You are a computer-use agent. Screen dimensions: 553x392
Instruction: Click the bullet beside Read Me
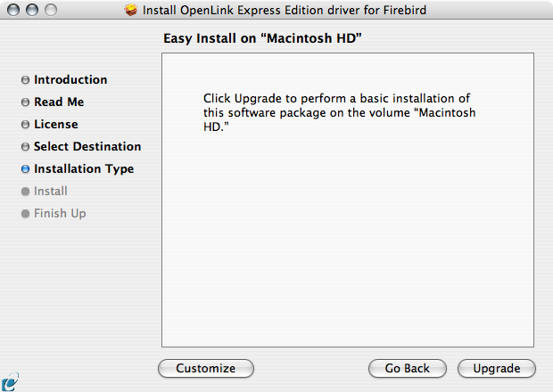point(25,102)
